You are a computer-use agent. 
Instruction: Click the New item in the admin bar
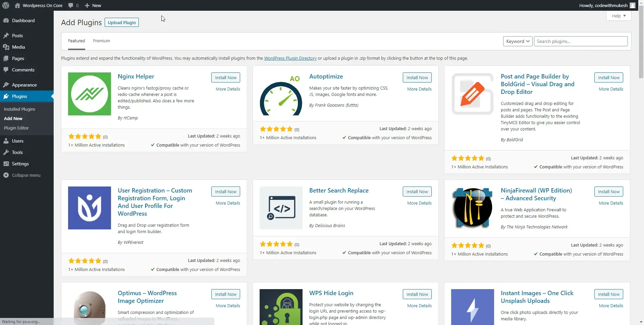tap(93, 5)
